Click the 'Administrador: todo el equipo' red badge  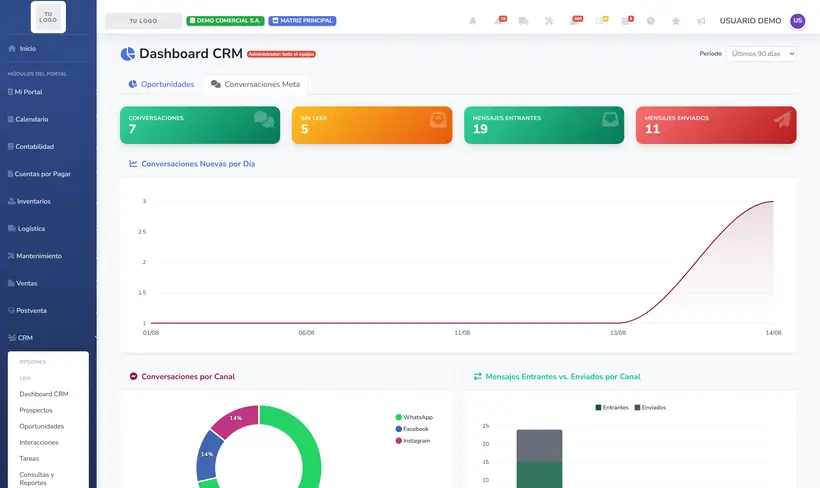point(281,54)
